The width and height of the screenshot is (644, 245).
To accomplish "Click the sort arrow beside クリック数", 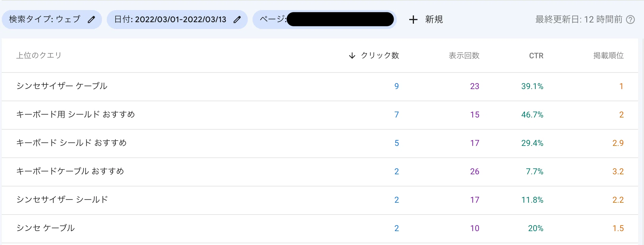I will click(352, 55).
